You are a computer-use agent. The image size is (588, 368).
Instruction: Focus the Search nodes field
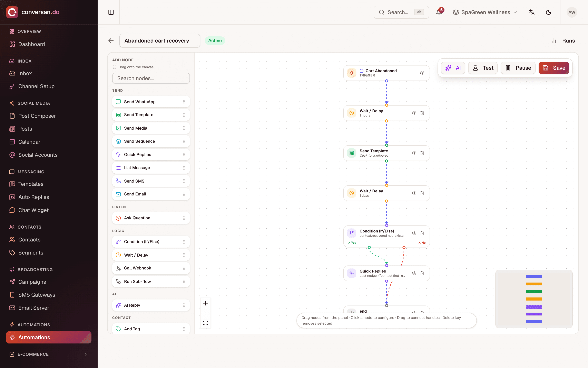pyautogui.click(x=151, y=78)
